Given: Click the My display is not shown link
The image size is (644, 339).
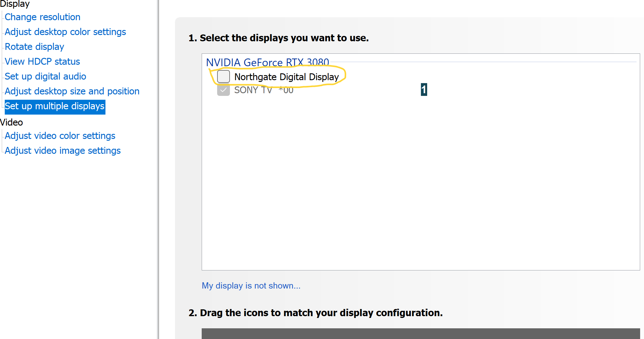Looking at the screenshot, I should [251, 286].
